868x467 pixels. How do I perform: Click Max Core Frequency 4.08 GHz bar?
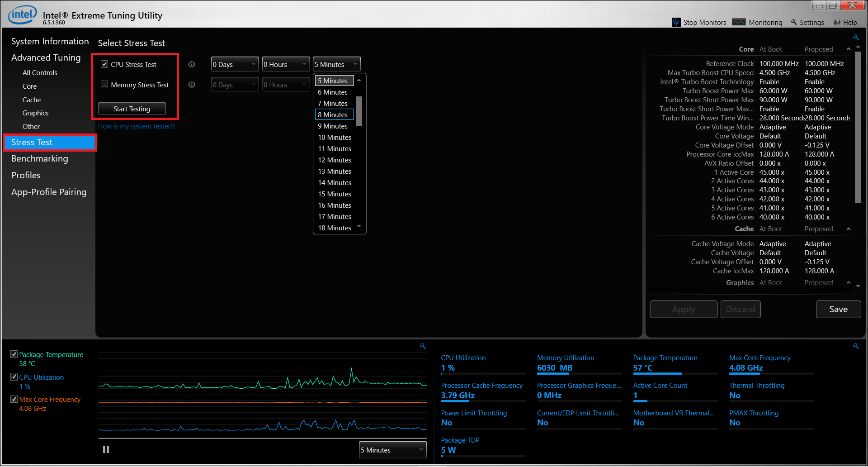771,373
